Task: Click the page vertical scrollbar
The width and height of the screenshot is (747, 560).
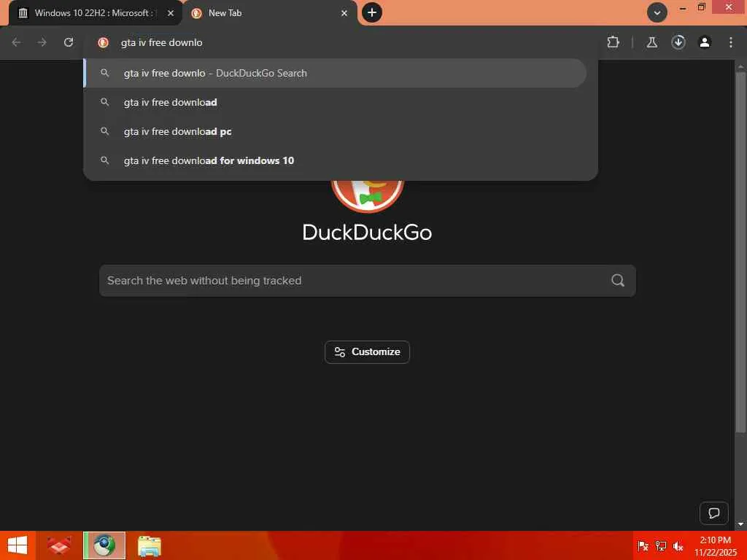Action: click(740, 252)
